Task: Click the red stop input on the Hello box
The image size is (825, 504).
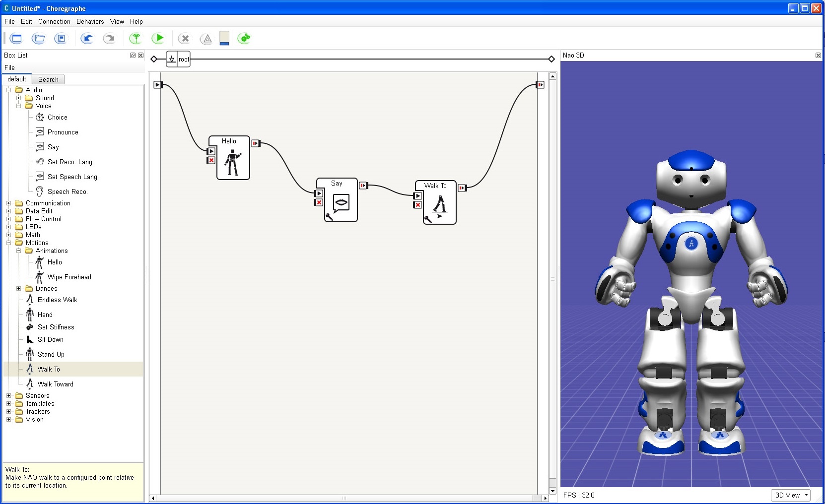Action: 211,161
